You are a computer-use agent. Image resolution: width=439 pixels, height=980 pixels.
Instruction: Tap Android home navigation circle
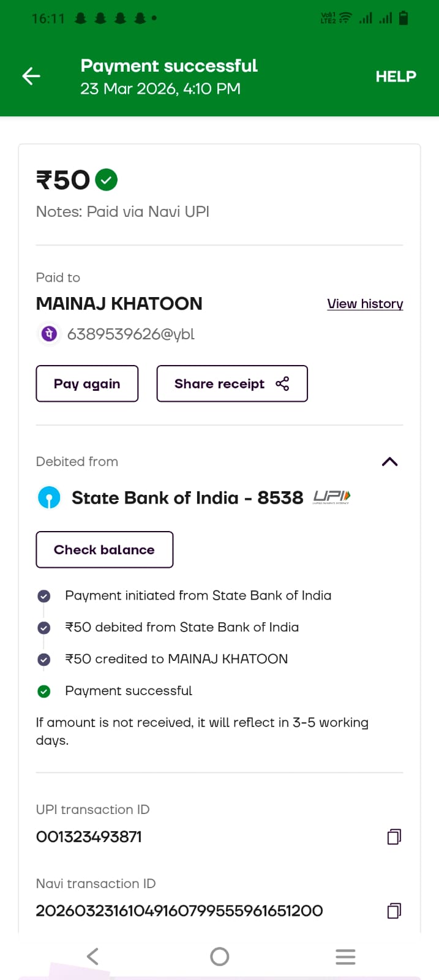[x=219, y=956]
